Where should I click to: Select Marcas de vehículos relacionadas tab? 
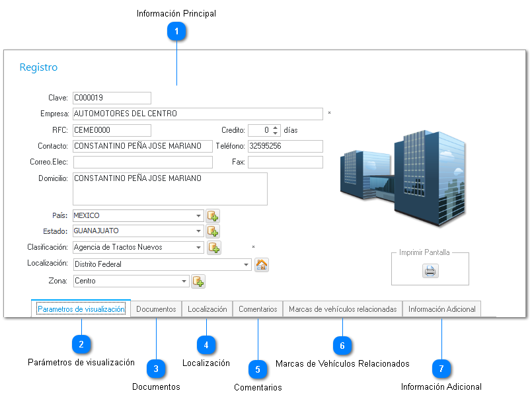pos(342,309)
